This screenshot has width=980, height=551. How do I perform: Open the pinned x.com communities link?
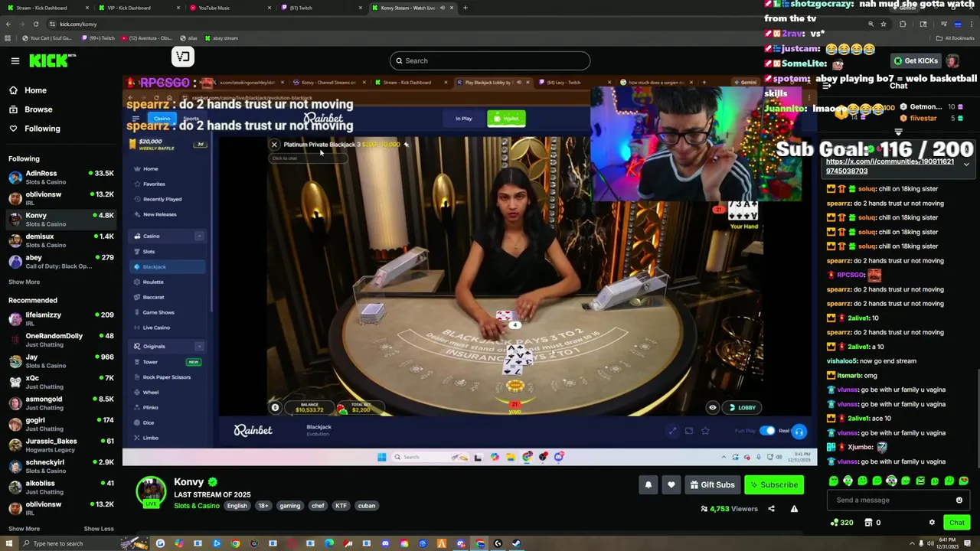click(890, 166)
